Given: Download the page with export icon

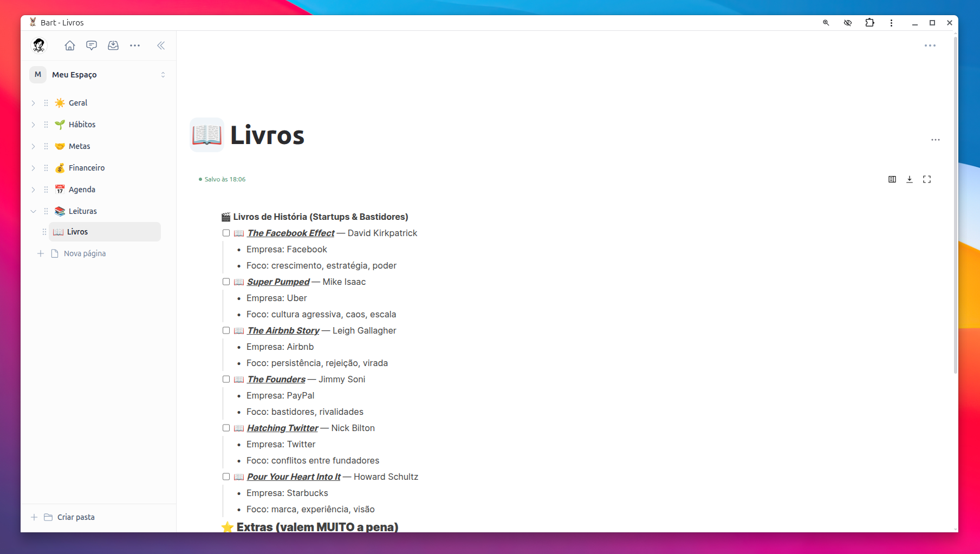Looking at the screenshot, I should pos(910,179).
